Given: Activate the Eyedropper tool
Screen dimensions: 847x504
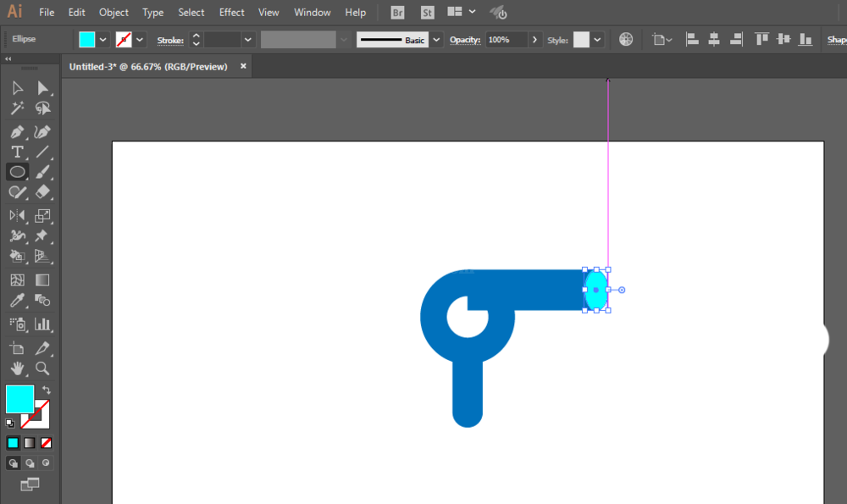Looking at the screenshot, I should click(17, 301).
